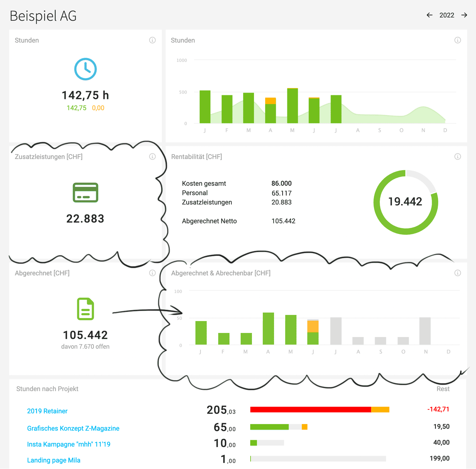Open info icon on Abgerechnet card

[152, 273]
